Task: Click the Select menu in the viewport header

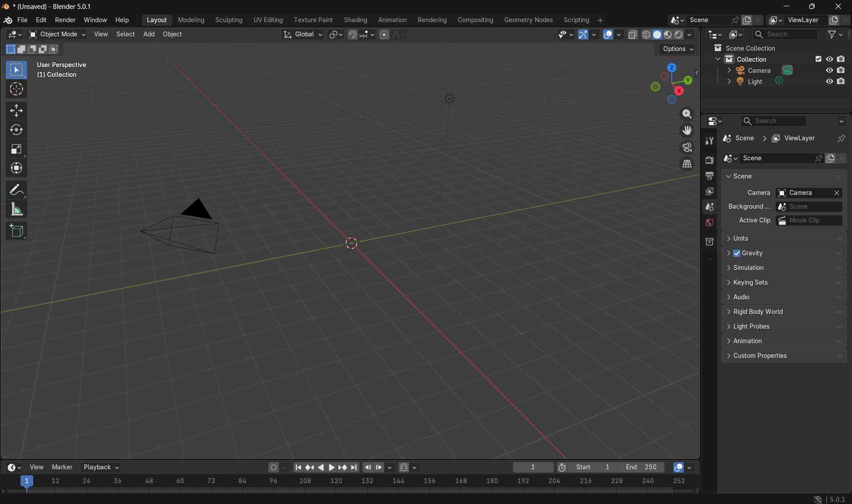Action: click(126, 34)
